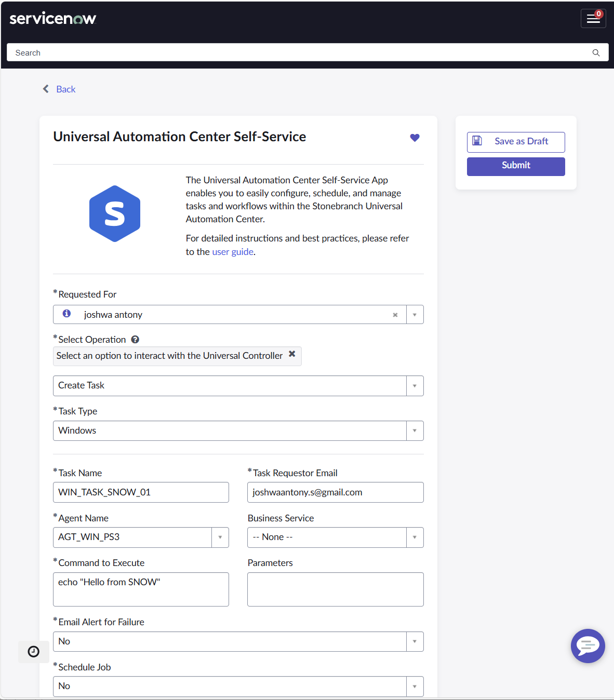Click the Task Type label
Image resolution: width=614 pixels, height=700 pixels.
click(78, 411)
